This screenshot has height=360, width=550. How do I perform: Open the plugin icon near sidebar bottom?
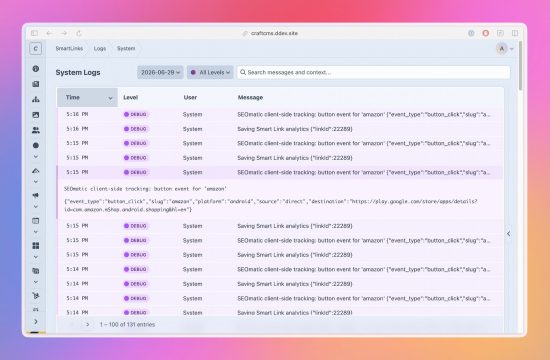click(36, 296)
